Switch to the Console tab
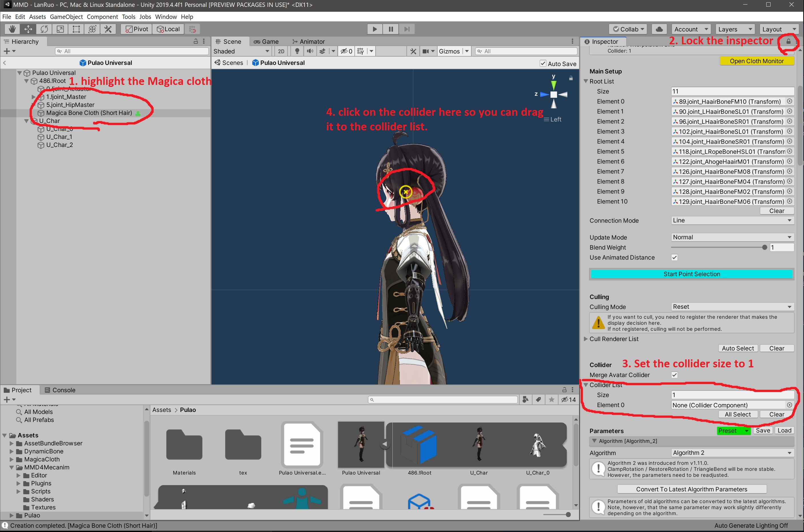This screenshot has height=532, width=804. pyautogui.click(x=60, y=390)
